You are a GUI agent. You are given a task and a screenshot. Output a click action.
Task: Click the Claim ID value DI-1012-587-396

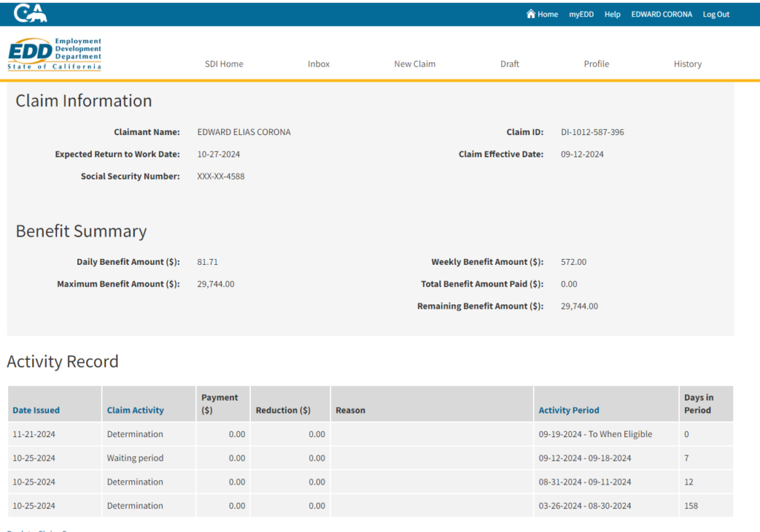tap(592, 132)
